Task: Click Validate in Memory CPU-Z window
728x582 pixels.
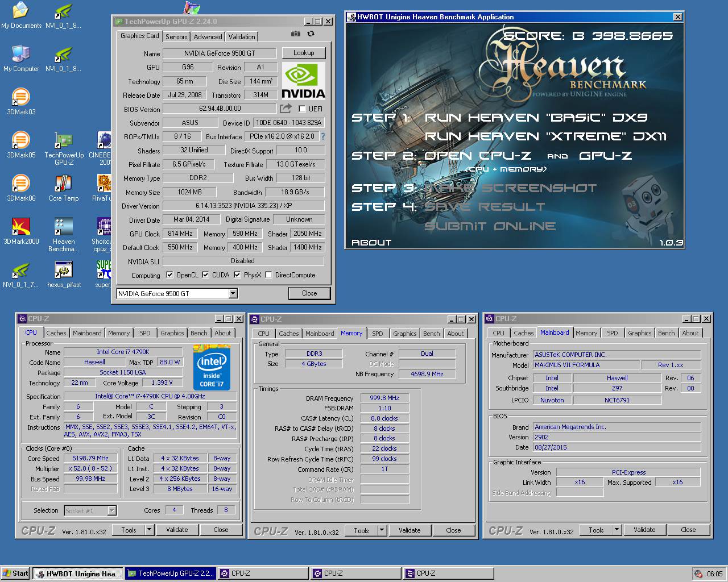Action: (x=409, y=530)
